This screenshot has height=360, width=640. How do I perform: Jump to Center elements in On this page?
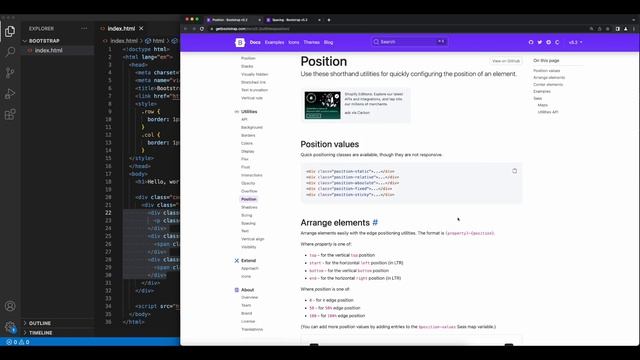[x=548, y=84]
